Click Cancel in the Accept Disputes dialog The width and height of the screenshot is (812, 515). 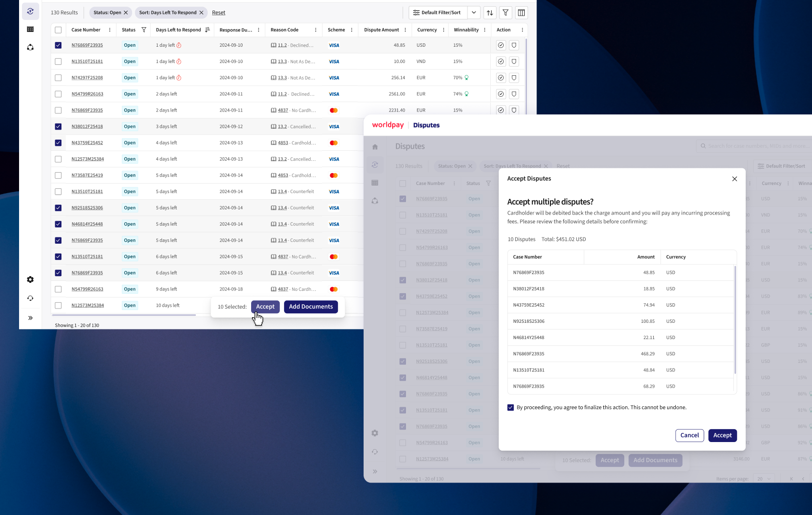click(690, 435)
